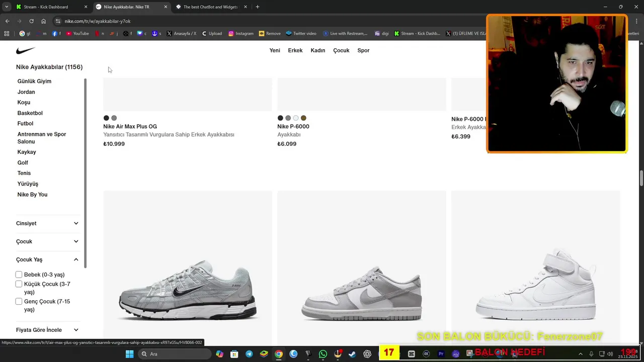The width and height of the screenshot is (644, 362).
Task: Open the Live with Restream bookmark
Action: (x=345, y=34)
